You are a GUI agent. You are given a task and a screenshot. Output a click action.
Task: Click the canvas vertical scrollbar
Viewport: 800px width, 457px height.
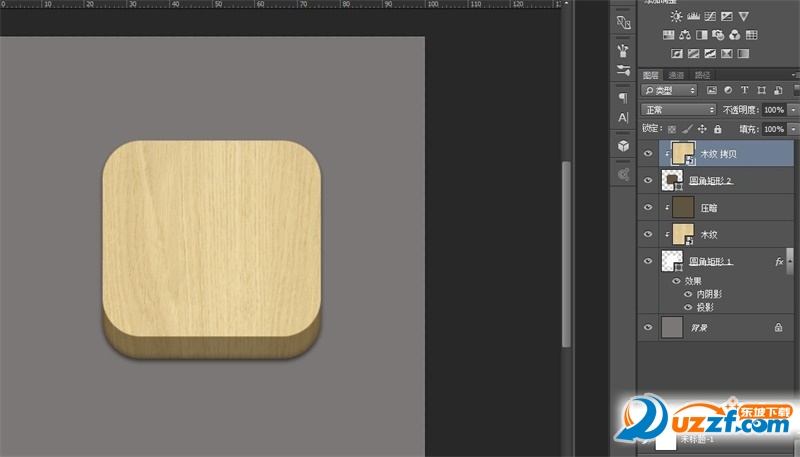566,250
